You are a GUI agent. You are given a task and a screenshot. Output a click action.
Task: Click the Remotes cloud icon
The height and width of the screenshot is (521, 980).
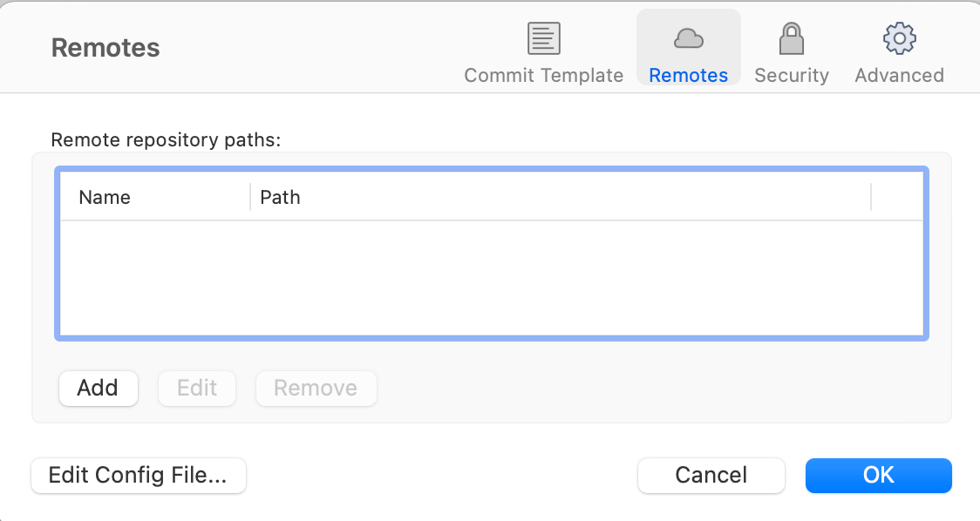tap(688, 39)
